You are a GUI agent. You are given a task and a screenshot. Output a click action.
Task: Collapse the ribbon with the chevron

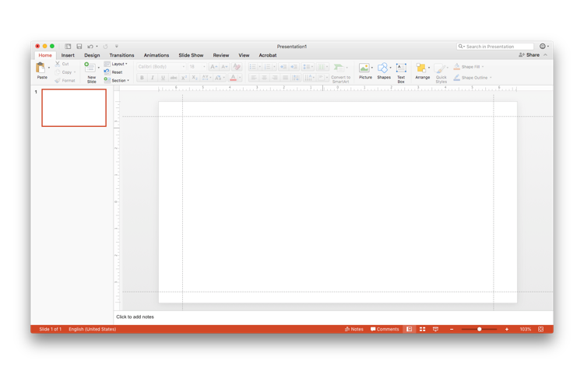coord(546,55)
